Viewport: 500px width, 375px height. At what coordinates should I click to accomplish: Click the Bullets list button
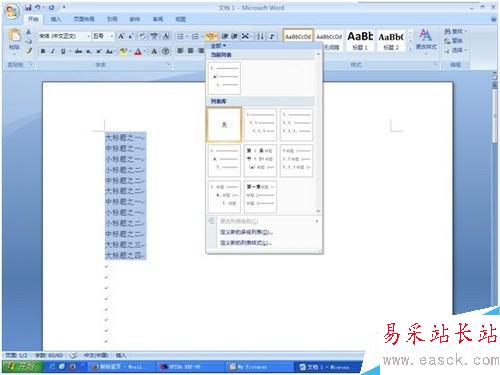180,36
